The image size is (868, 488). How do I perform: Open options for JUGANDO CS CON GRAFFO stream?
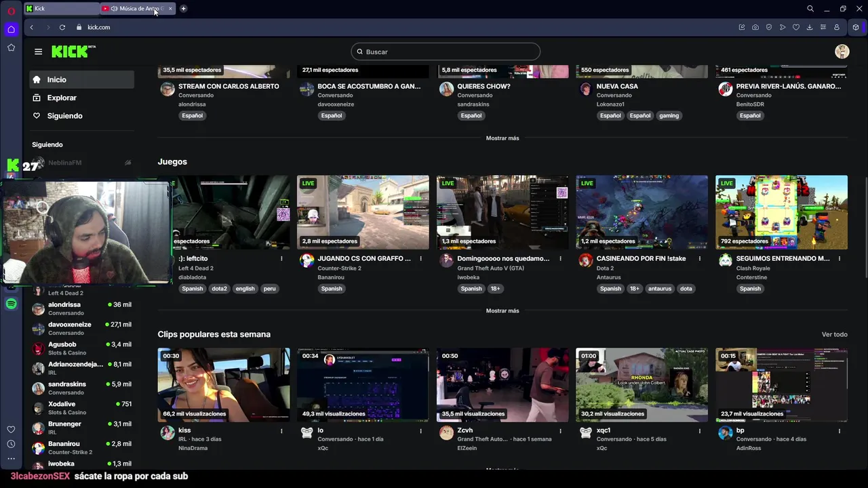(x=421, y=258)
